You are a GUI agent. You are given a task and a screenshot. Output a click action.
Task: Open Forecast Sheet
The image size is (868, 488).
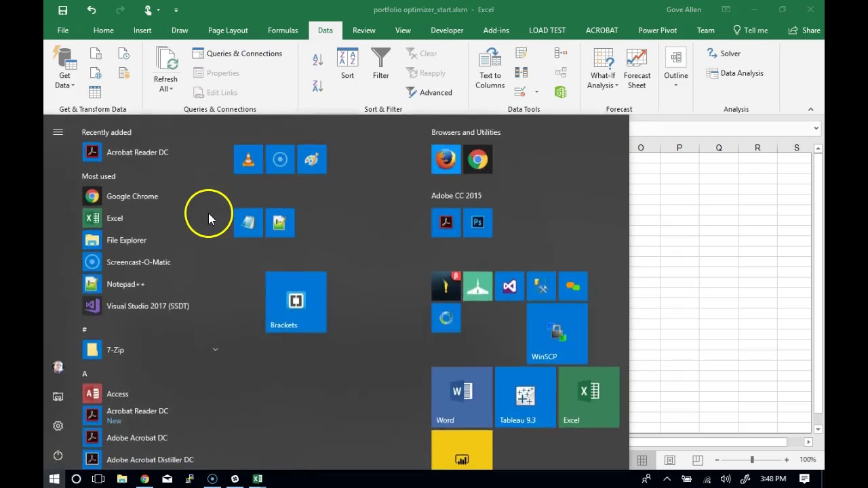click(x=637, y=68)
